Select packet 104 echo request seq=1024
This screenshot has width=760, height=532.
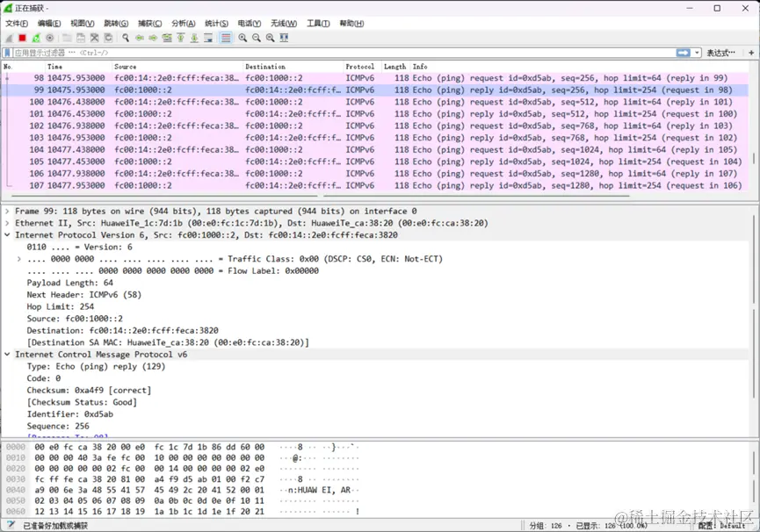tap(375, 149)
